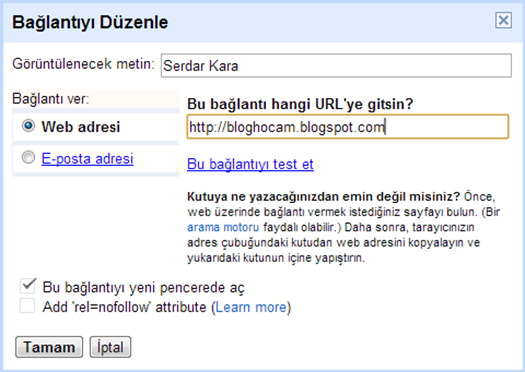Viewport: 525px width, 372px height.
Task: Select the Web adresi radio button
Action: click(x=28, y=126)
